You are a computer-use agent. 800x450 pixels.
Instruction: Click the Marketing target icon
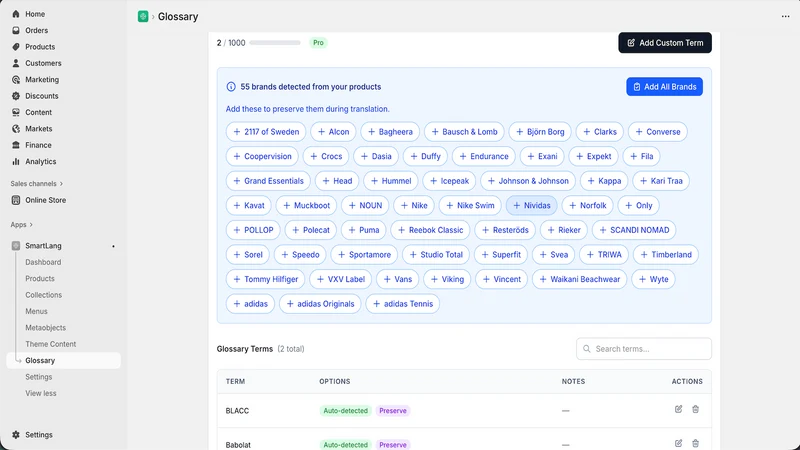[x=16, y=80]
